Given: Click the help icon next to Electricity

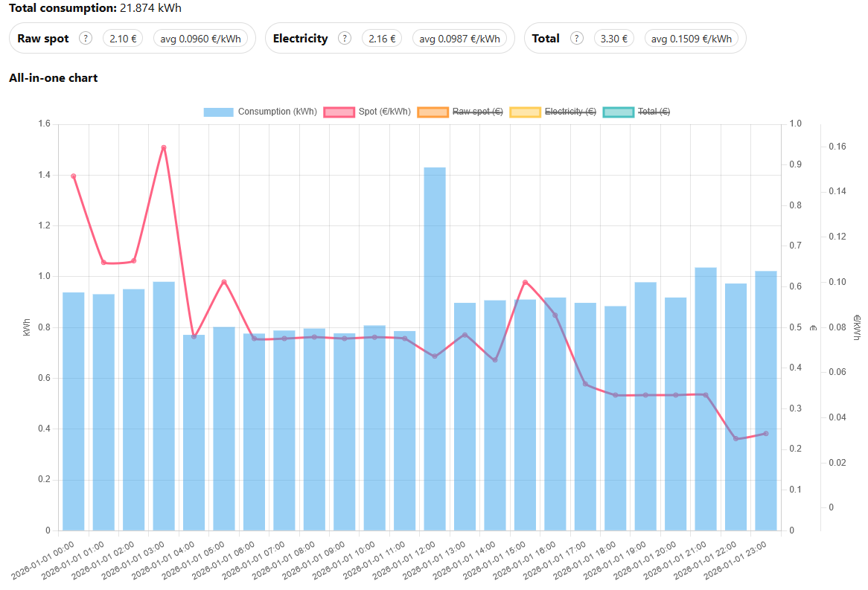Looking at the screenshot, I should pyautogui.click(x=344, y=39).
